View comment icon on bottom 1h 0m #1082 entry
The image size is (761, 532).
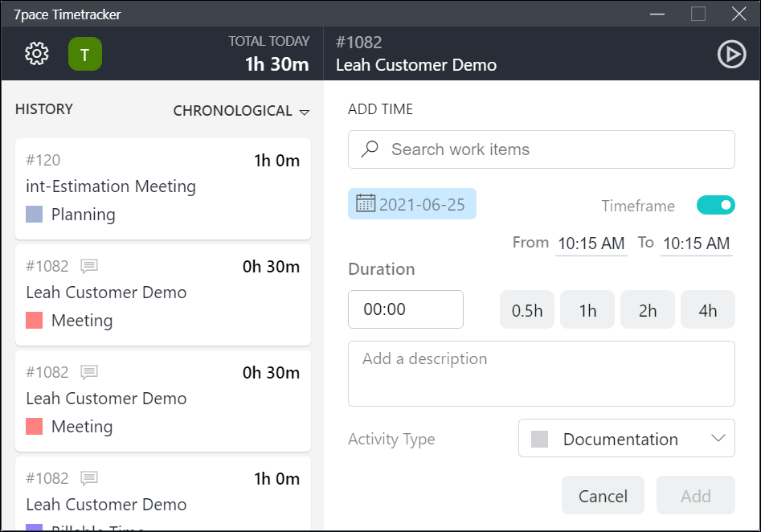point(89,478)
